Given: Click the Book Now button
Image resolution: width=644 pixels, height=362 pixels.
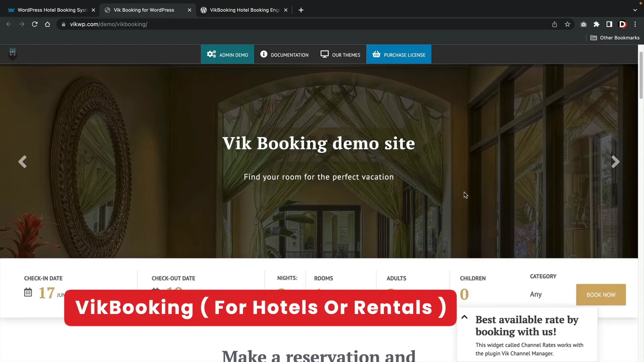Looking at the screenshot, I should click(x=601, y=295).
